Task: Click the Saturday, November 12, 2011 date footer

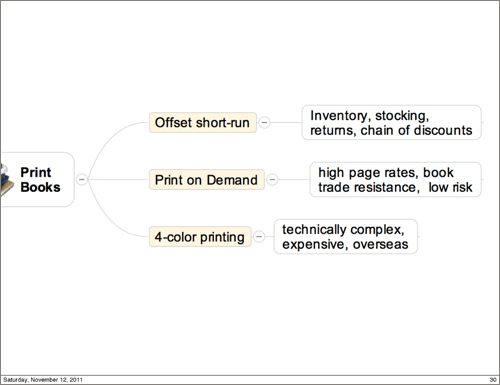Action: coord(43,380)
